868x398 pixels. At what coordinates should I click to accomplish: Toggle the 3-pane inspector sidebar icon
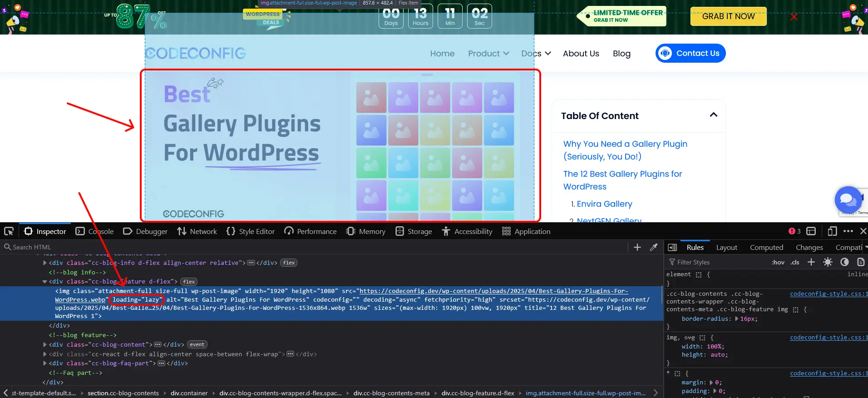[673, 247]
